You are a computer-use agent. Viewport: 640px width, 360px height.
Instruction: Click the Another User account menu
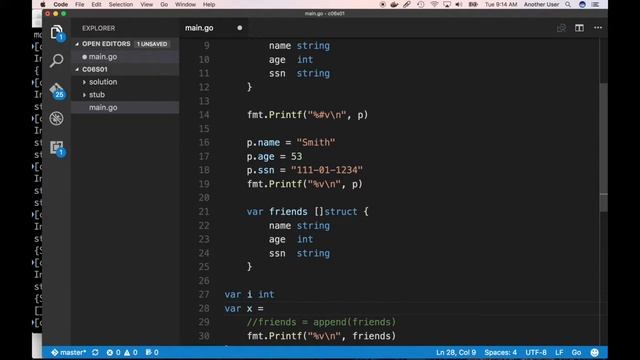coord(541,4)
